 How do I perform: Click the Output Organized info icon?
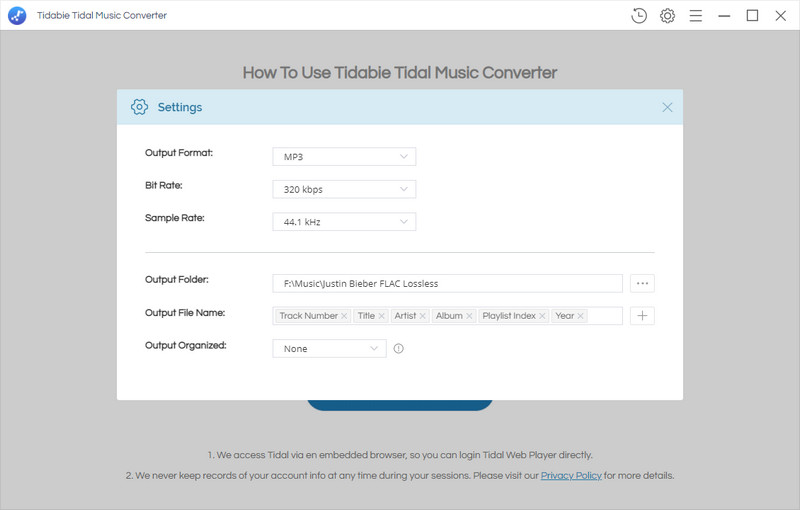pyautogui.click(x=398, y=348)
